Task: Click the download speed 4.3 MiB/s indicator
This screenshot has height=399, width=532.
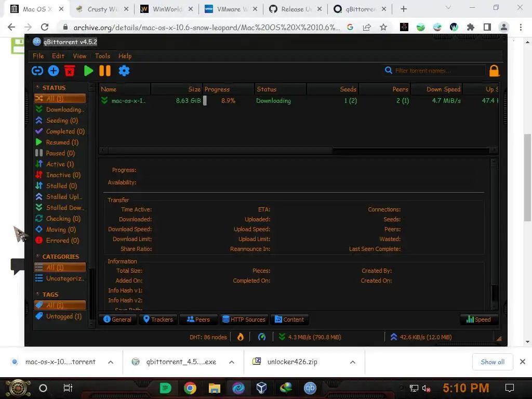Action: click(310, 337)
